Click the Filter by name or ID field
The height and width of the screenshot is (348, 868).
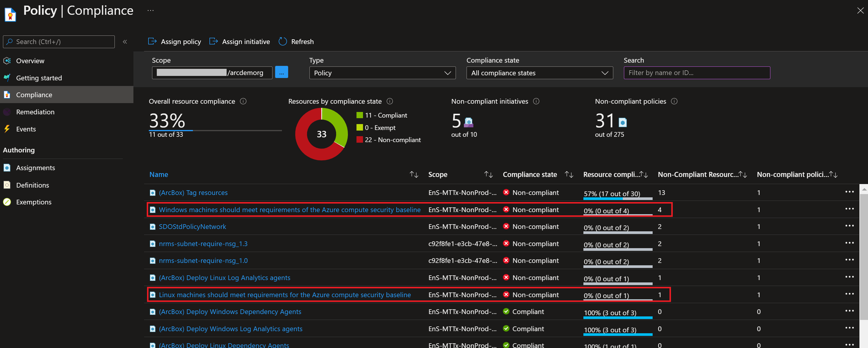click(x=696, y=73)
